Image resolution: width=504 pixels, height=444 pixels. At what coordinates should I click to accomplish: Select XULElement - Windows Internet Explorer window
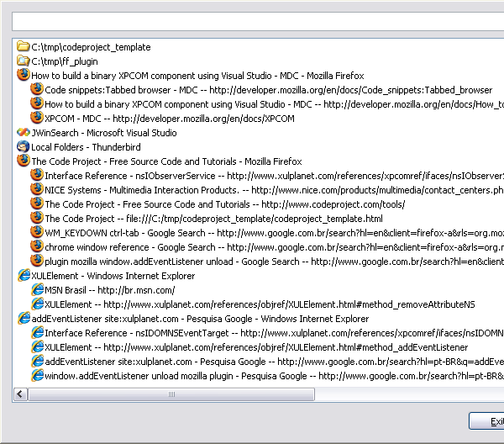click(x=113, y=276)
